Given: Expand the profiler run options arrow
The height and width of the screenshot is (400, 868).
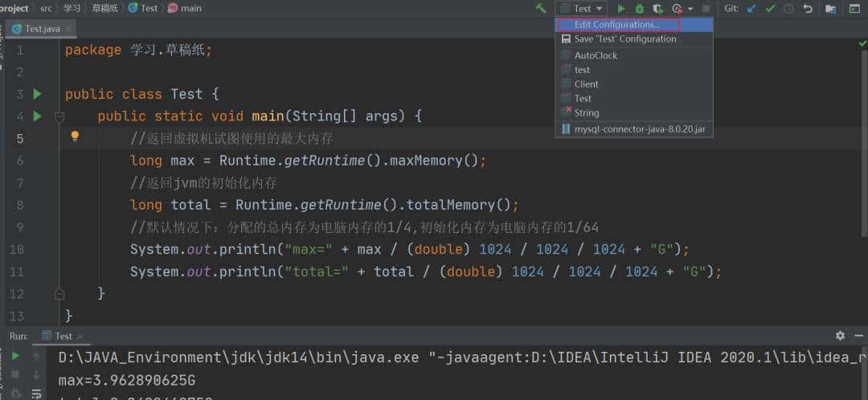Looking at the screenshot, I should click(690, 8).
